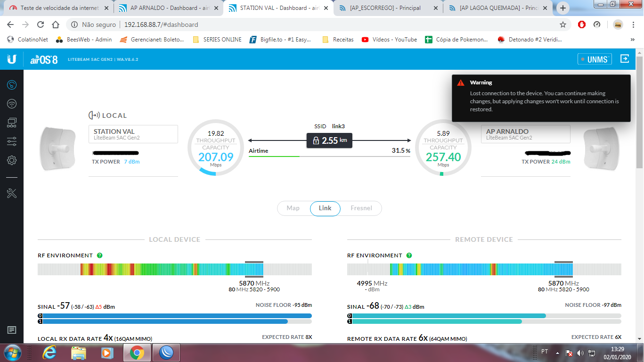Go back with the browser back arrow
The image size is (644, 362).
coord(10,25)
